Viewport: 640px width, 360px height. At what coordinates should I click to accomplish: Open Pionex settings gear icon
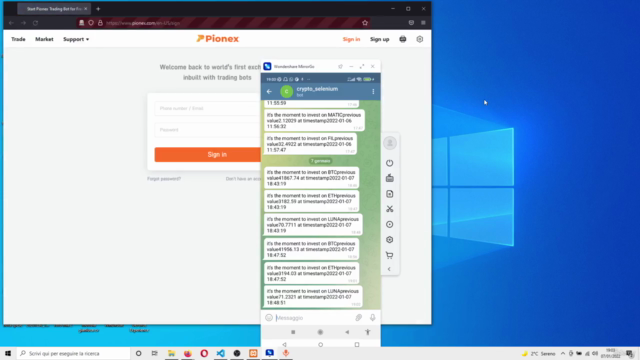(420, 39)
